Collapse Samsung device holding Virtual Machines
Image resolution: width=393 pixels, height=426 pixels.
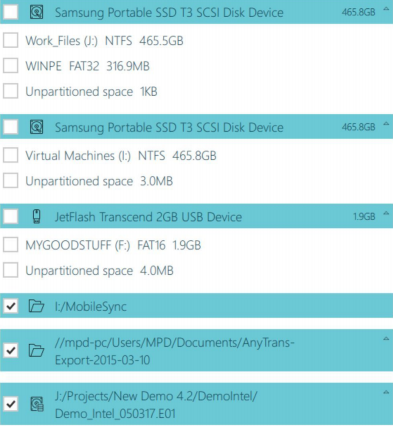click(386, 124)
